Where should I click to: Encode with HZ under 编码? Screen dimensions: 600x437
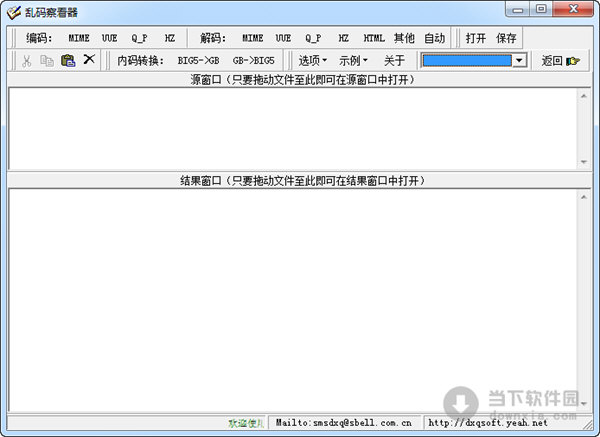pyautogui.click(x=170, y=38)
